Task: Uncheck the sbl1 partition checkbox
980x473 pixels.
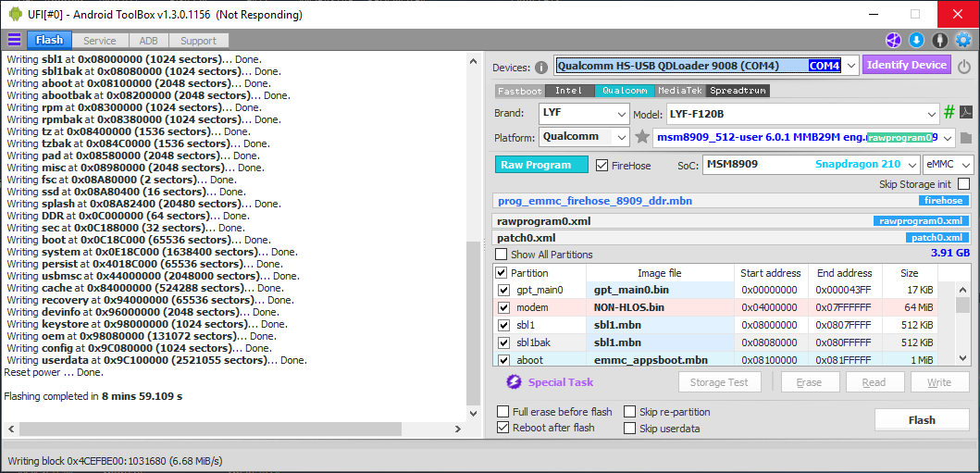Action: point(503,325)
